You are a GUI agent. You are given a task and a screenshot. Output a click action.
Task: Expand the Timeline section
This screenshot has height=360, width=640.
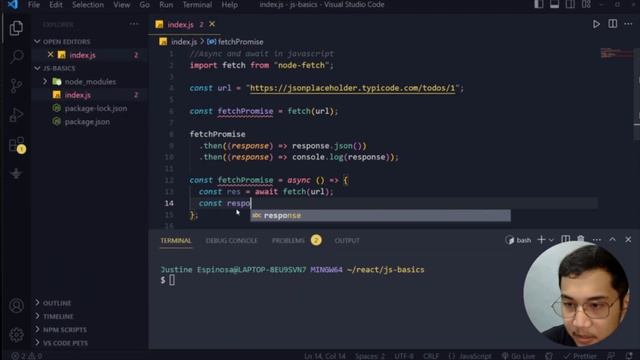tap(38, 316)
